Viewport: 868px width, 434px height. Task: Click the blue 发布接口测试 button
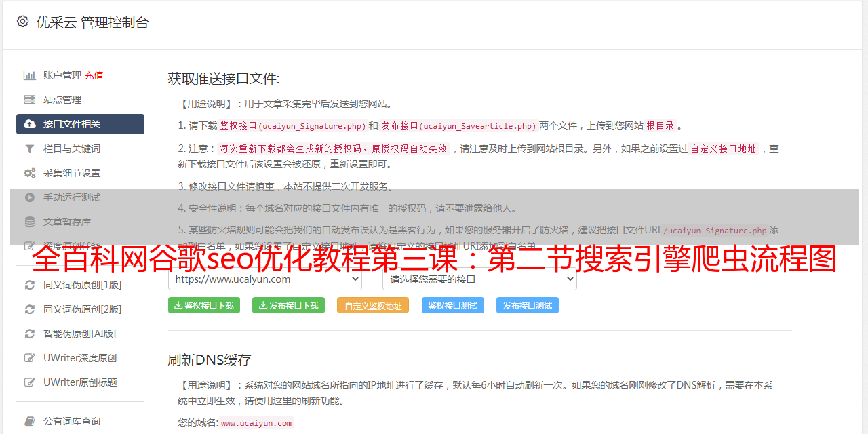coord(528,305)
